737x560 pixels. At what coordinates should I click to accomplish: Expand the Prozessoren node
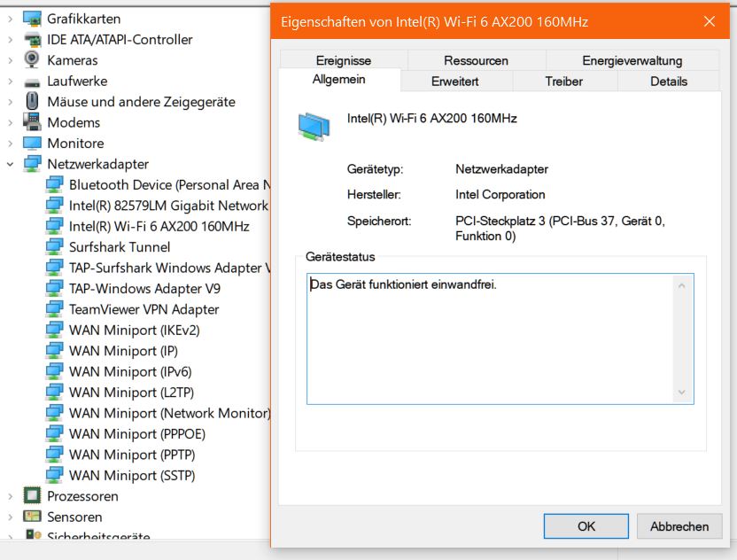11,496
